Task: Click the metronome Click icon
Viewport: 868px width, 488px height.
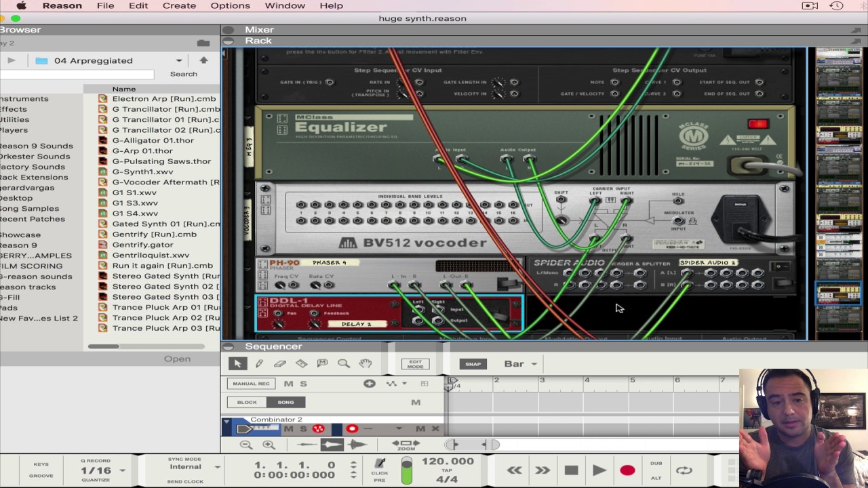Action: click(380, 464)
